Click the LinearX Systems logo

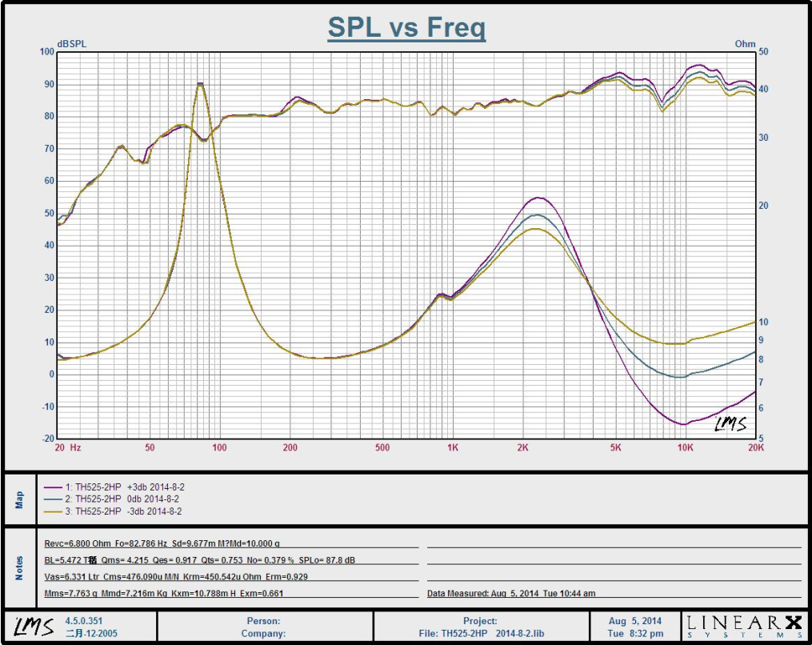(743, 627)
